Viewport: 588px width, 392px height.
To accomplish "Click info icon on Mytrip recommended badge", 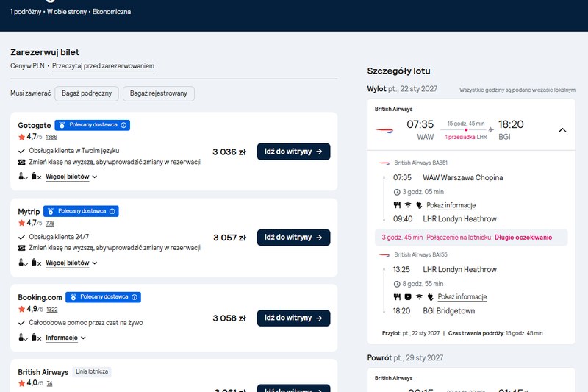I will [112, 211].
